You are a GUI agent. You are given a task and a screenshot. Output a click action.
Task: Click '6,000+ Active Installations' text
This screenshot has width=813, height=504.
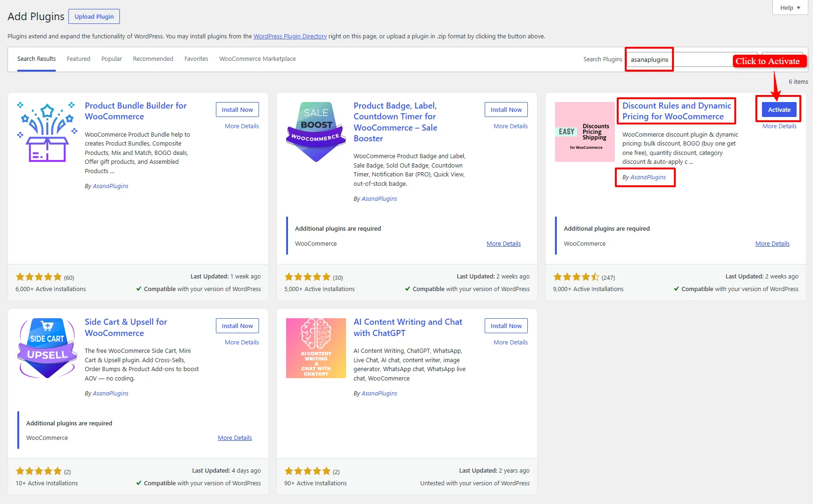point(51,289)
